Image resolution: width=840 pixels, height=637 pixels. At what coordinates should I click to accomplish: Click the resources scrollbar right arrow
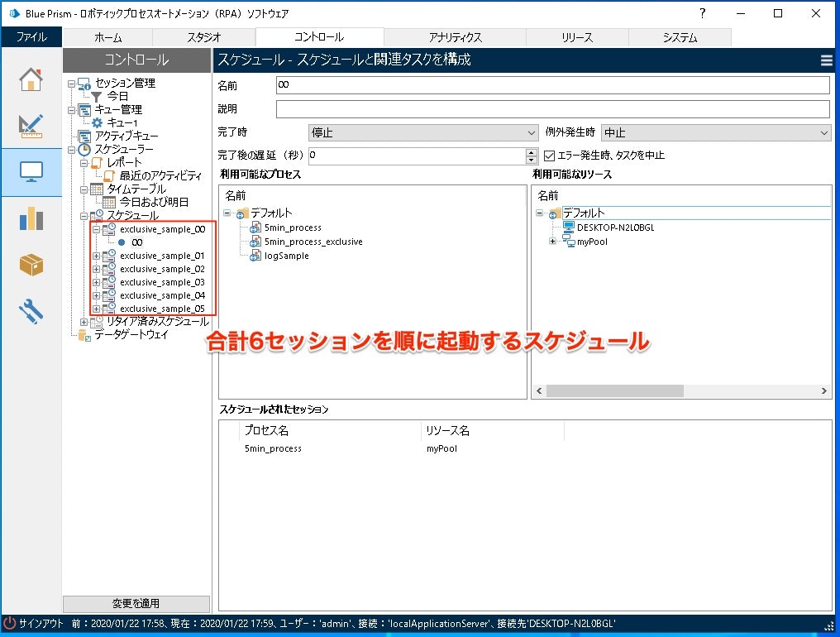[824, 390]
